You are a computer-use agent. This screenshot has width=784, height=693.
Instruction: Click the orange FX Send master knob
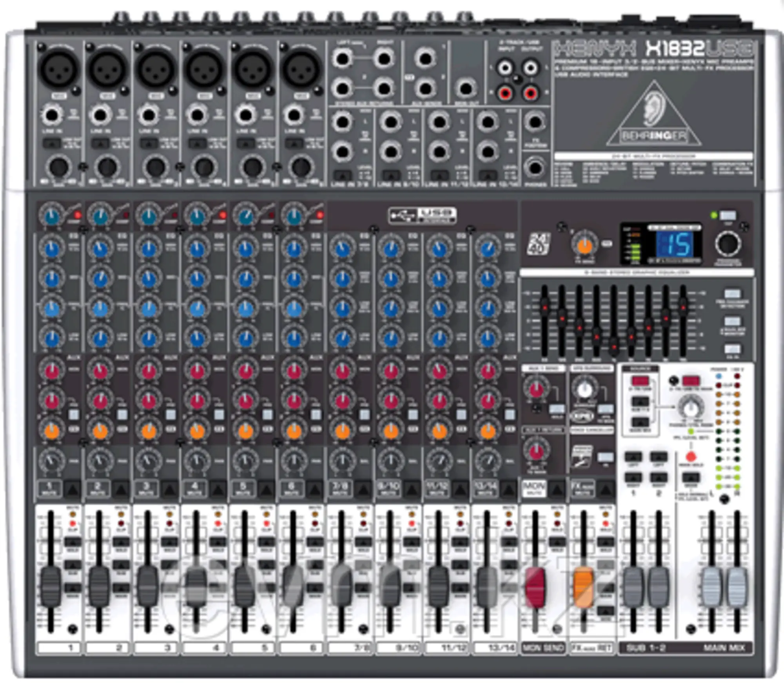point(584,245)
